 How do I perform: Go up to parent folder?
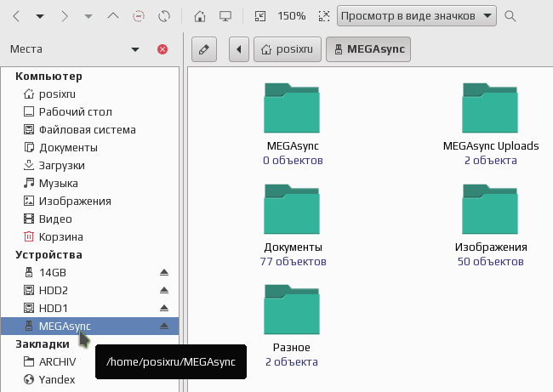coord(113,16)
